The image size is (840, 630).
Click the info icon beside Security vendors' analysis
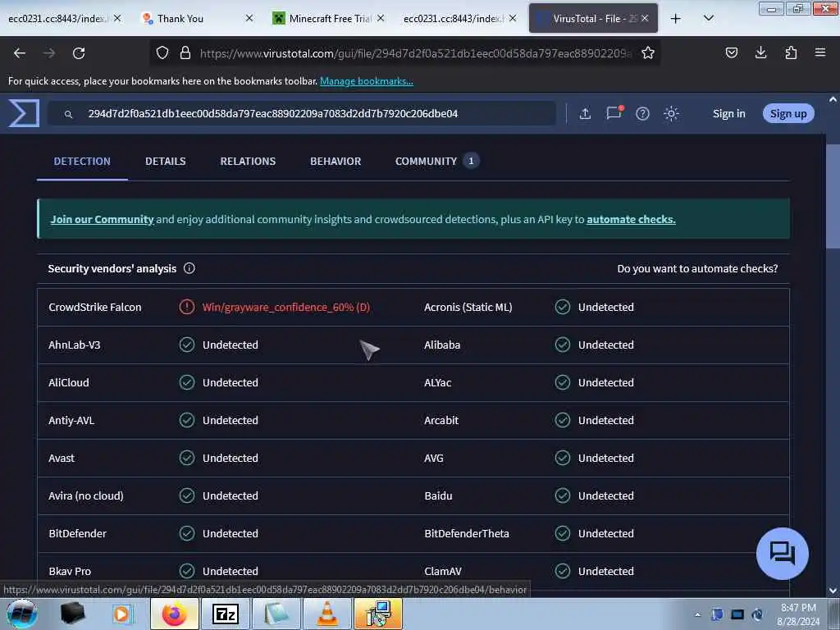(189, 268)
